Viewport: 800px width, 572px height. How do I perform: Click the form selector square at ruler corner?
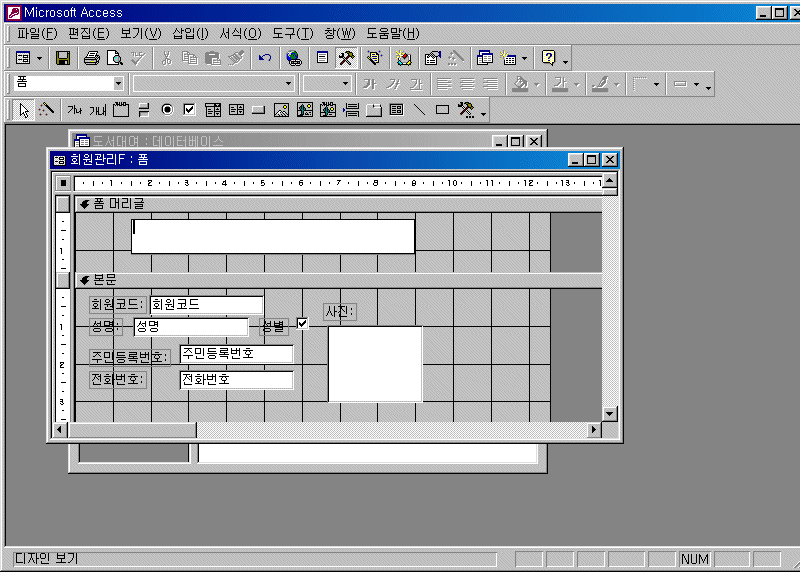tap(63, 183)
